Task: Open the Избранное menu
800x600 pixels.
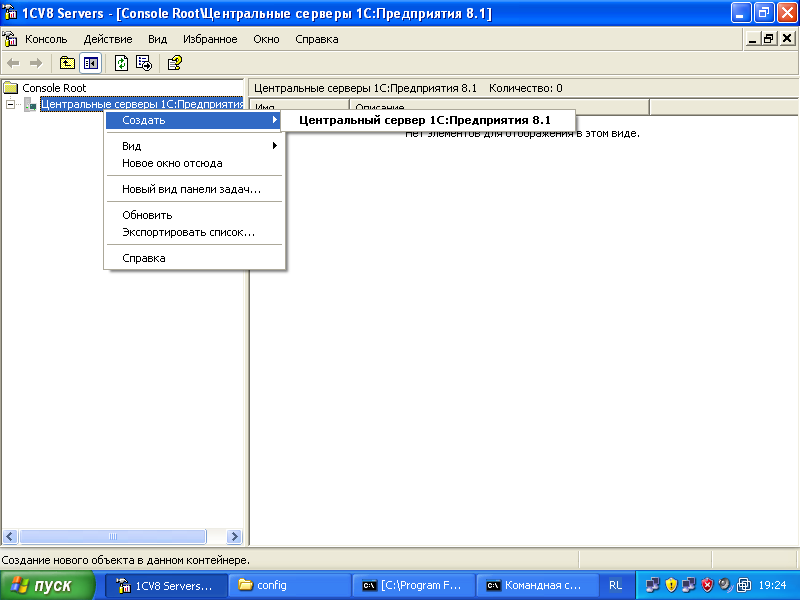Action: (x=210, y=39)
